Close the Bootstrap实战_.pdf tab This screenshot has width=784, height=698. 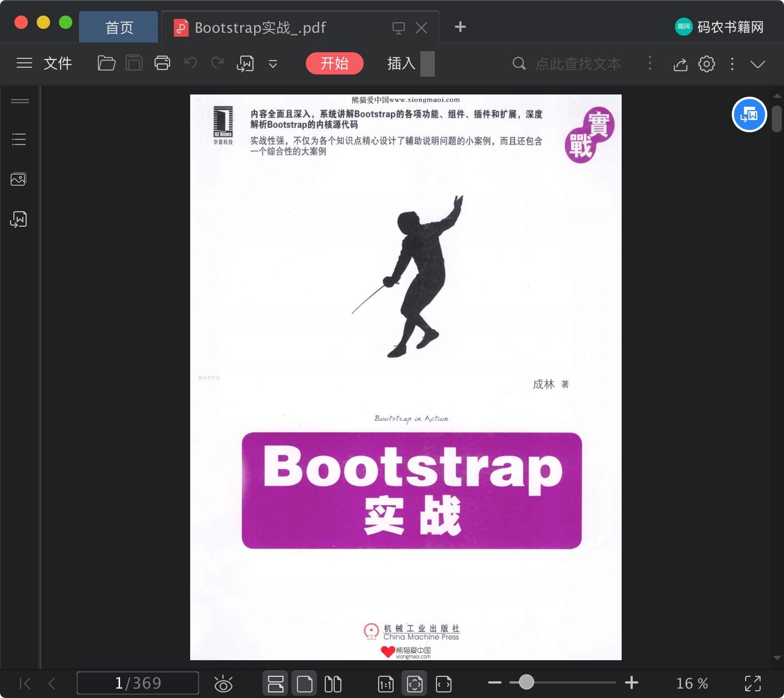click(x=421, y=28)
